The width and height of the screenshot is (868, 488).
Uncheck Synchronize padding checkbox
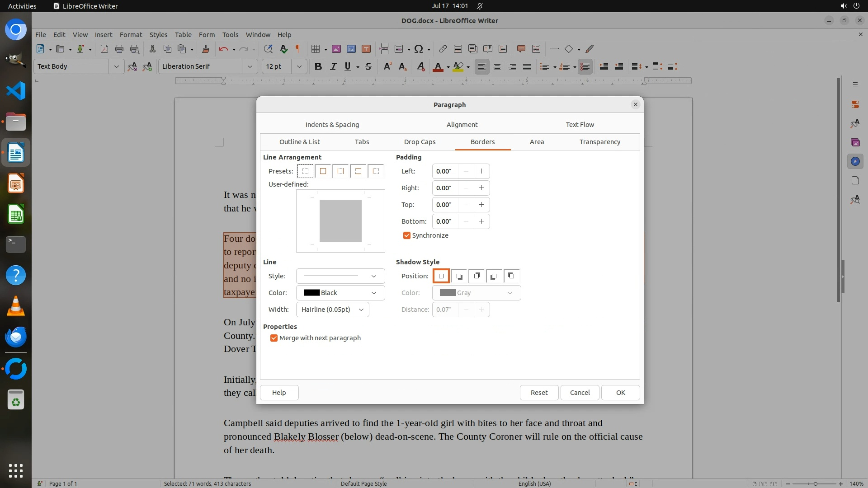(406, 235)
